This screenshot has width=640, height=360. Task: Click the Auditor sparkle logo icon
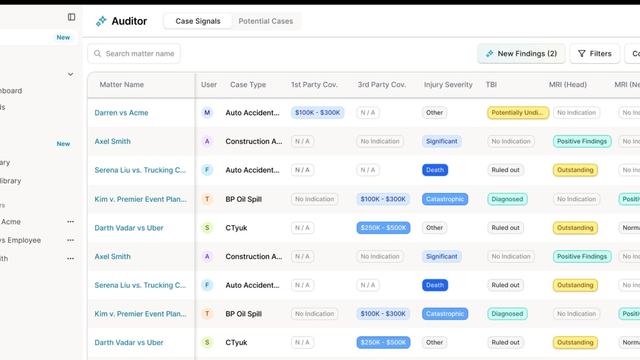(x=101, y=21)
